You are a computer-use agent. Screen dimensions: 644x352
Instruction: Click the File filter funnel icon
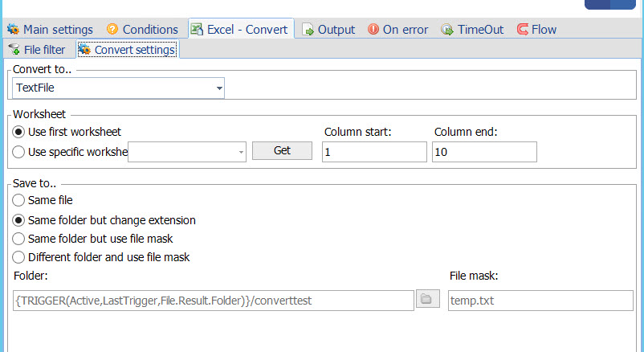(x=14, y=50)
